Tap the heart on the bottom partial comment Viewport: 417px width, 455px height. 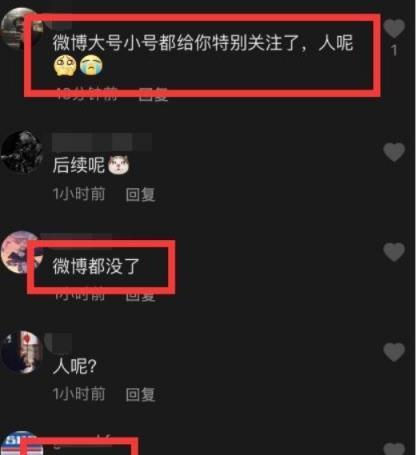tap(394, 448)
